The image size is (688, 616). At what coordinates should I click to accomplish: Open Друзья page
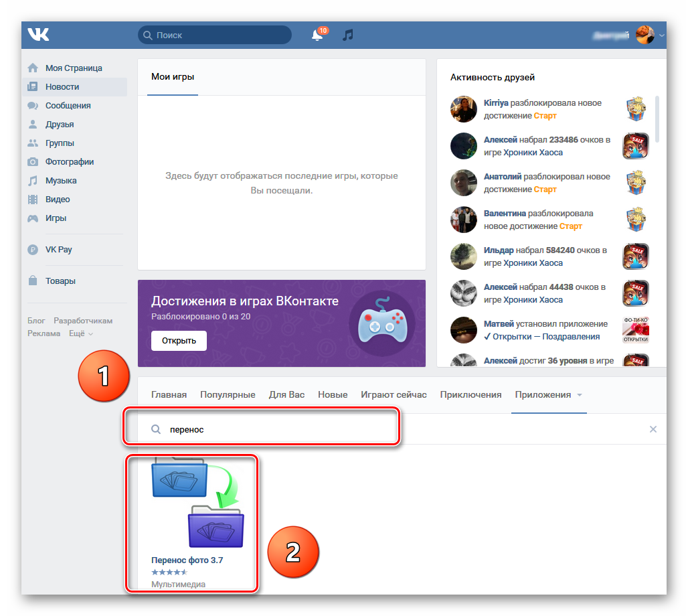pyautogui.click(x=60, y=125)
